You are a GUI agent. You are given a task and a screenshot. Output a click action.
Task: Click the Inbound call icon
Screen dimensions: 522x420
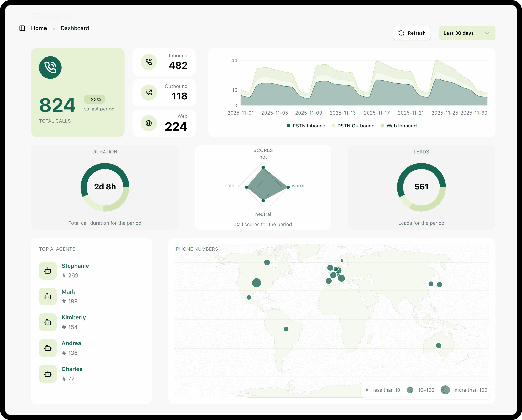[149, 62]
